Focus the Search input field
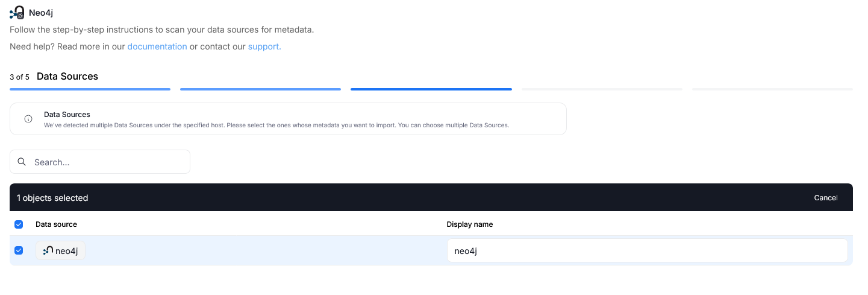 tap(100, 162)
